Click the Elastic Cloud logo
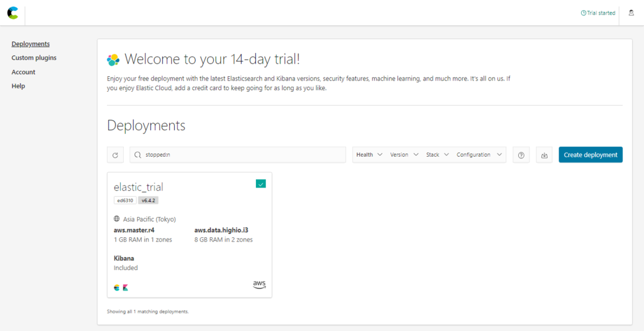644x331 pixels. click(13, 13)
